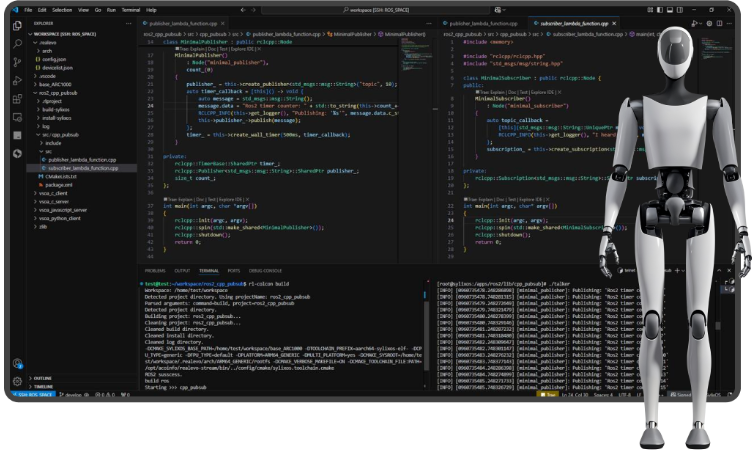Open the Help menu
The width and height of the screenshot is (752, 453).
[x=151, y=10]
